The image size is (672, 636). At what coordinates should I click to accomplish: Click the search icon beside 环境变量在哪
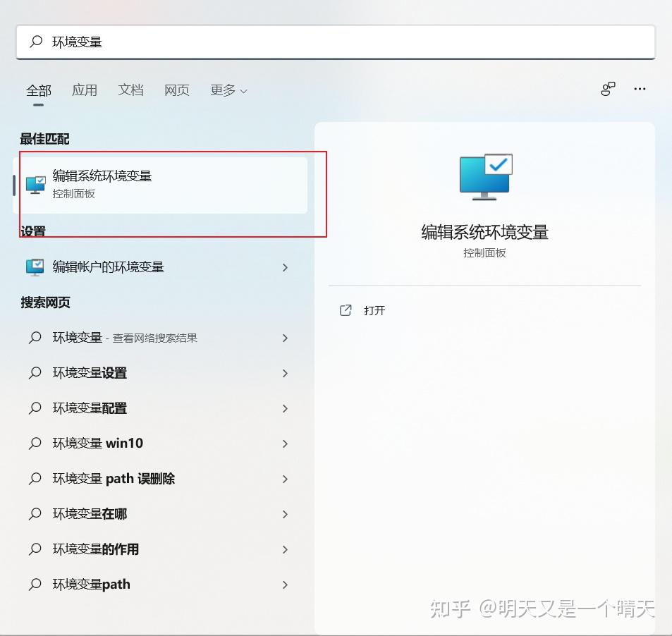click(35, 513)
